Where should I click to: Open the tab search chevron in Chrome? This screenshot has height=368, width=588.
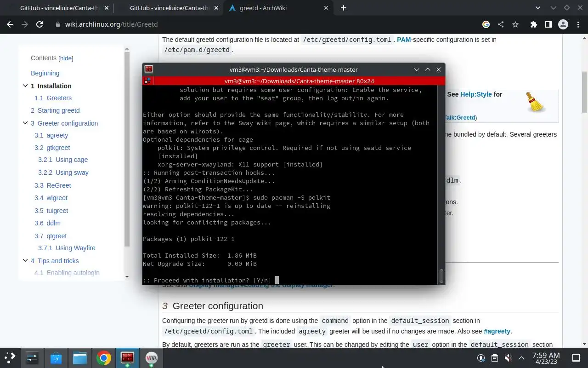(538, 8)
